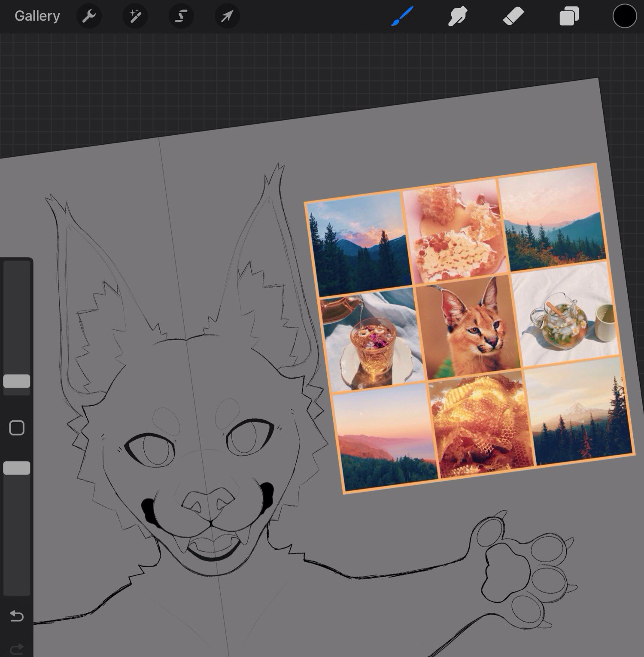The image size is (644, 657).
Task: Tap the snowy mountain peak photo
Action: pos(579,411)
